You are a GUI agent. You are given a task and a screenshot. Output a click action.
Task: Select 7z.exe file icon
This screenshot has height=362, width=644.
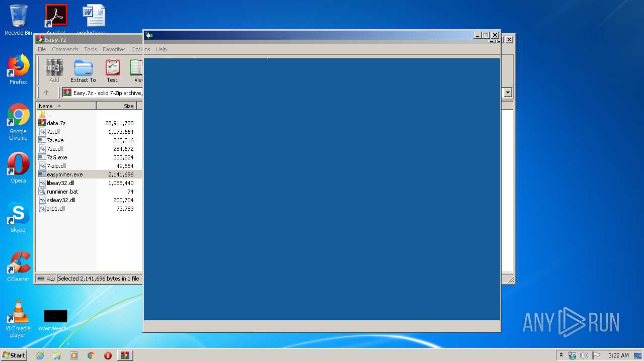tap(42, 140)
